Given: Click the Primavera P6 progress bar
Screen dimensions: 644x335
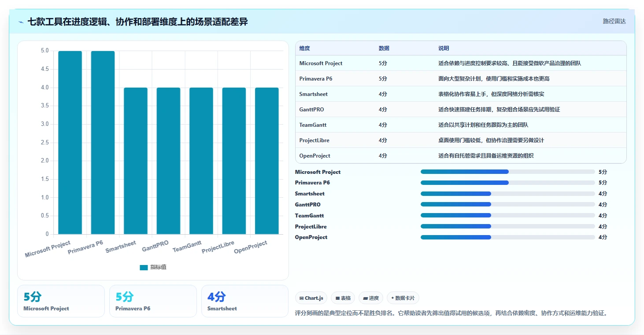Looking at the screenshot, I should (x=508, y=183).
